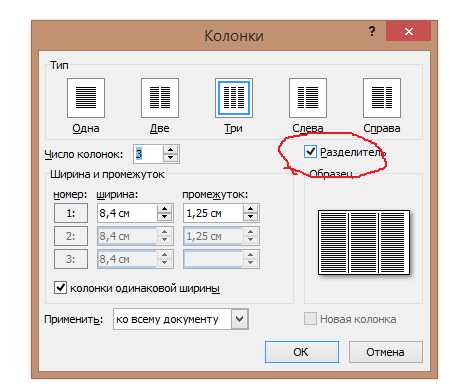Image resolution: width=465 pixels, height=386 pixels.
Task: Decrease column 1 промежуток with down arrow
Action: coord(251,217)
